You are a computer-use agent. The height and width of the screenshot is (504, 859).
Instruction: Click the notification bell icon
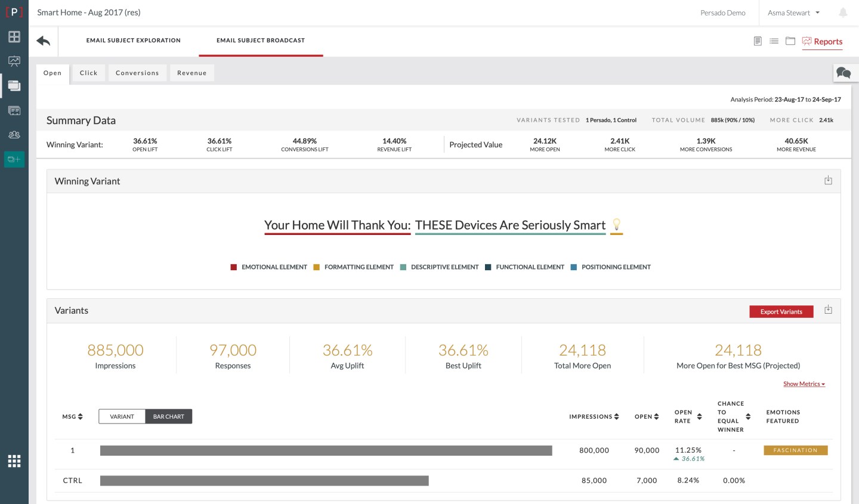(843, 13)
